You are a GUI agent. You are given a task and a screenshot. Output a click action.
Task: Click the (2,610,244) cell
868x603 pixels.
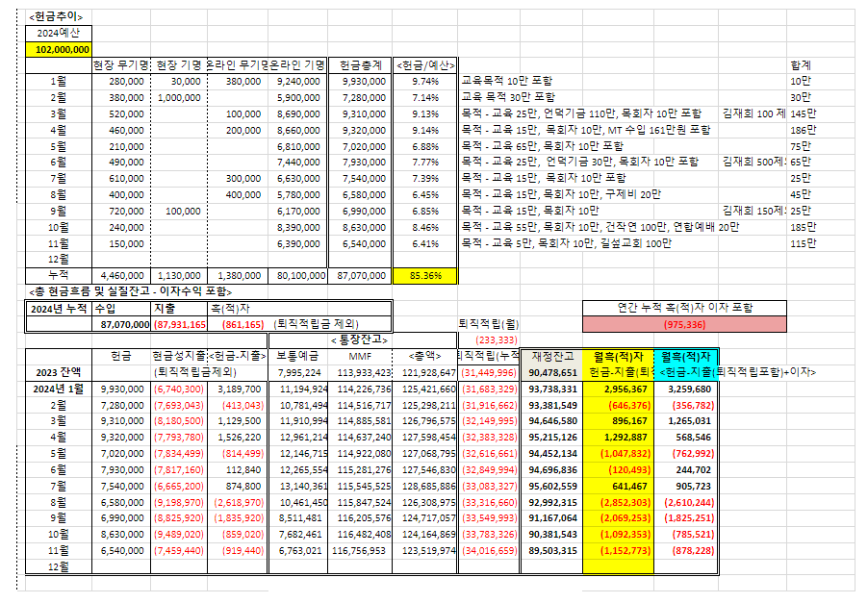686,503
